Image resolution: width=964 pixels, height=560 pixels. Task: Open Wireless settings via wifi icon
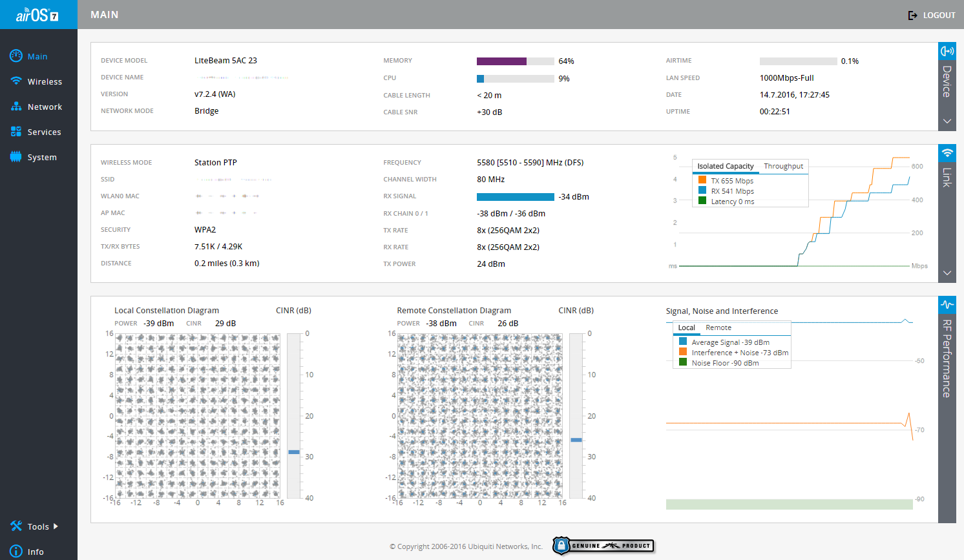[16, 81]
